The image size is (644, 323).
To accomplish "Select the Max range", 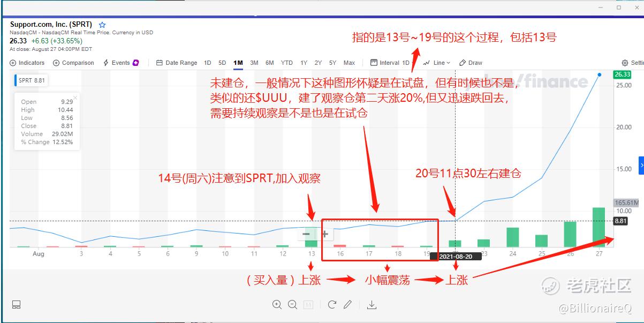I will pyautogui.click(x=349, y=63).
